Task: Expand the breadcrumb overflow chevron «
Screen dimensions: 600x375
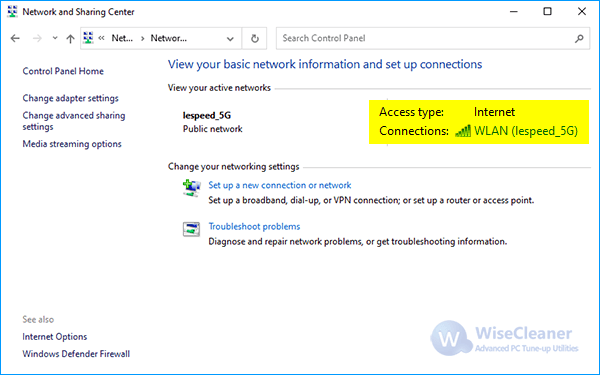Action: (101, 38)
